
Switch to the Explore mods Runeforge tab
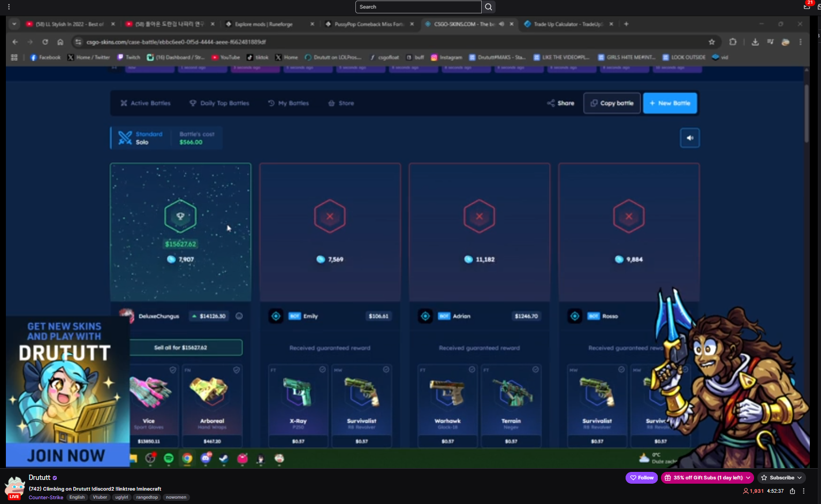[x=270, y=24]
